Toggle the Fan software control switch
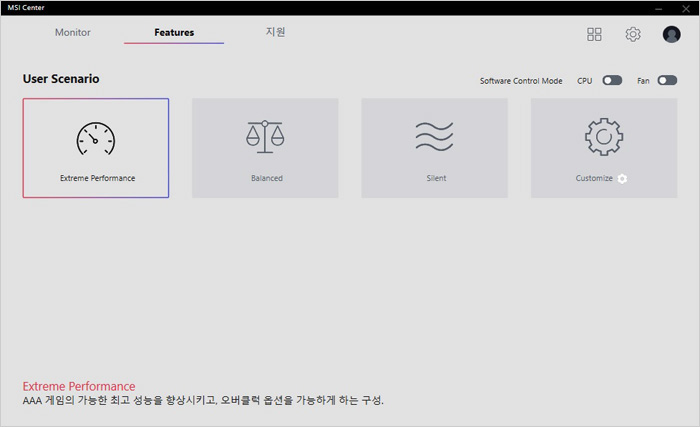700x427 pixels. point(667,80)
